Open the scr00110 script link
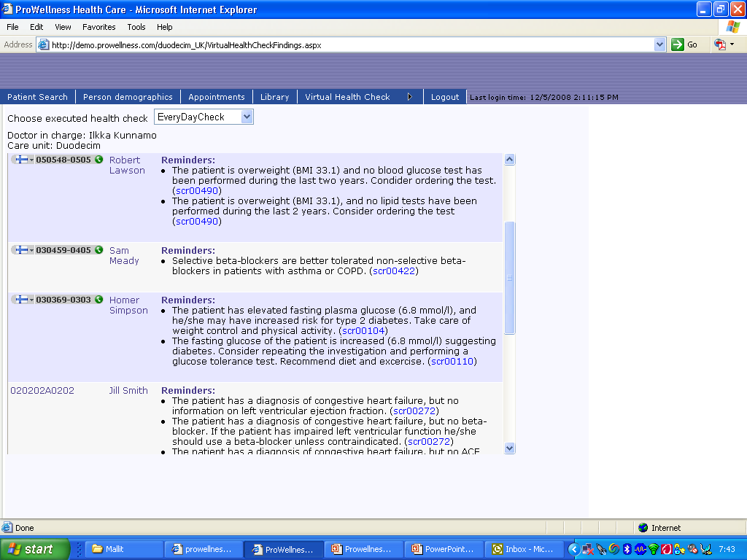 pos(452,361)
